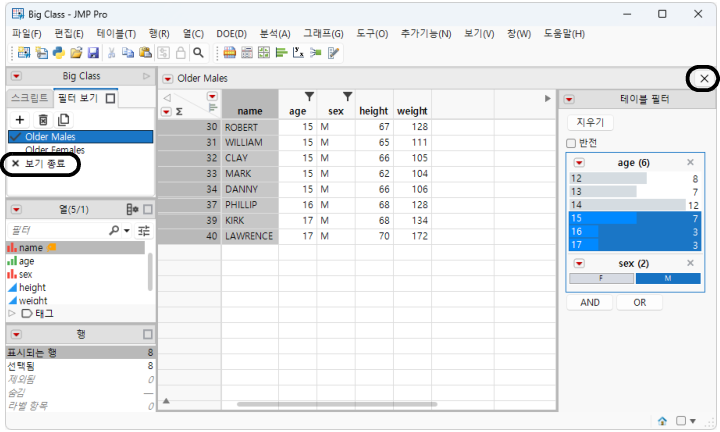The image size is (720, 432).
Task: Add a new filter view with plus
Action: pyautogui.click(x=20, y=120)
